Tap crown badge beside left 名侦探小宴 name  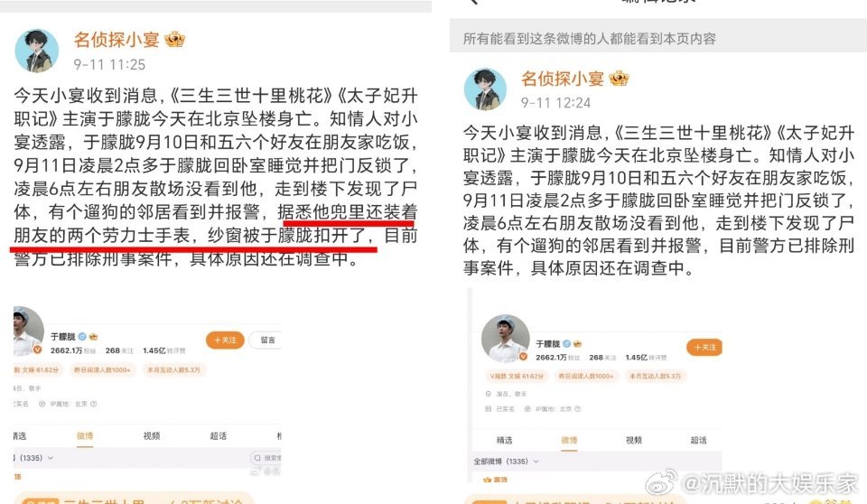174,39
